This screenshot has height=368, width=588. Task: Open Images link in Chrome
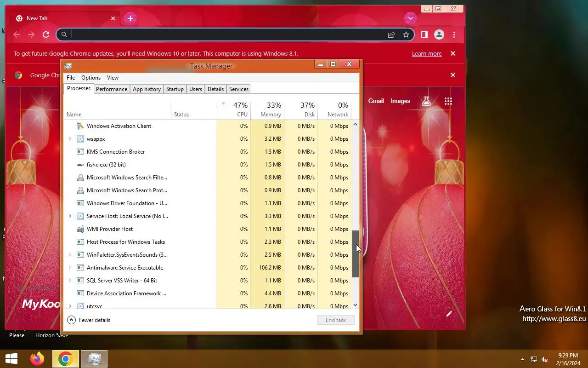401,101
